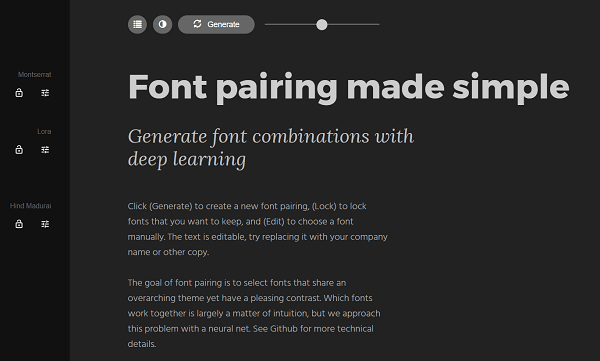The height and width of the screenshot is (361, 600).
Task: Click the Generate button
Action: (216, 25)
